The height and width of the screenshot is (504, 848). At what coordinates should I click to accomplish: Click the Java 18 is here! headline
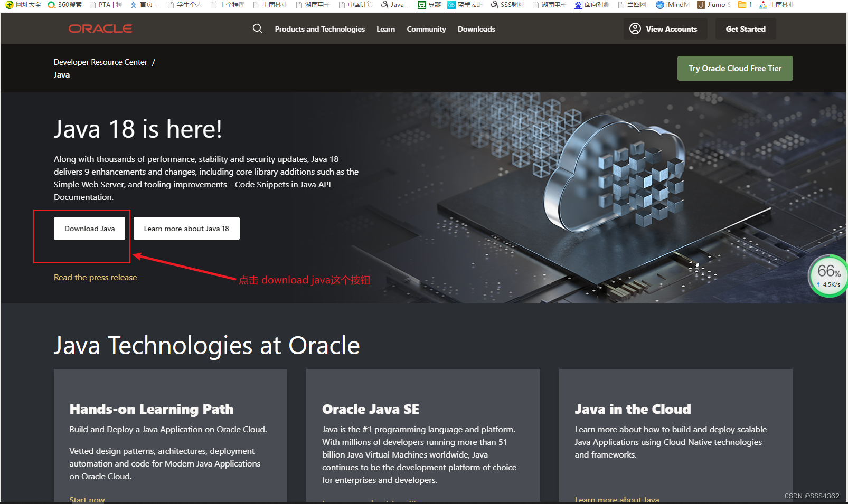(x=138, y=129)
